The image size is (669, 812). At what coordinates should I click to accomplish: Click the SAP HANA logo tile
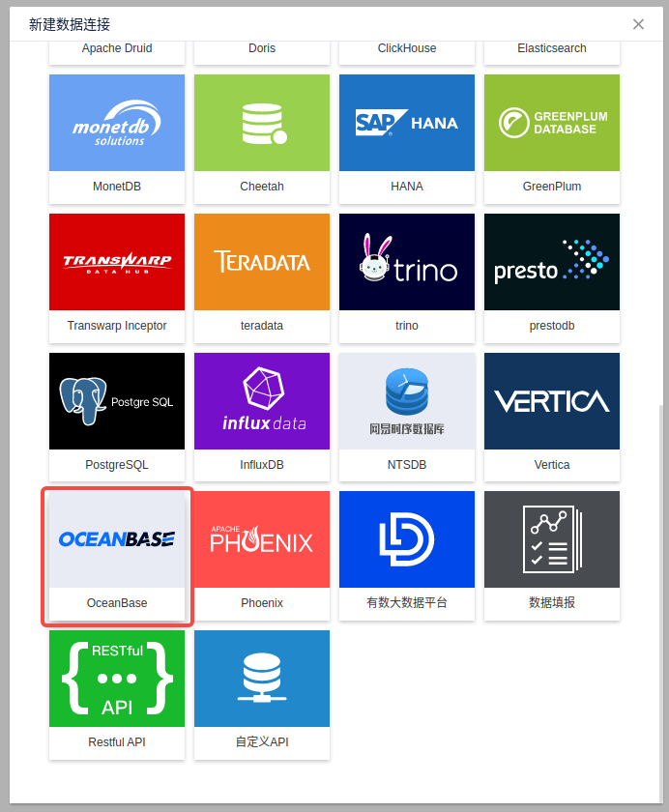[x=407, y=123]
